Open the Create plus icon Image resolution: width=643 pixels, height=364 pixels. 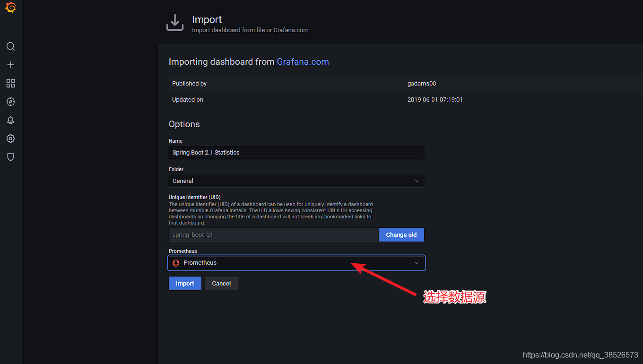[x=10, y=65]
